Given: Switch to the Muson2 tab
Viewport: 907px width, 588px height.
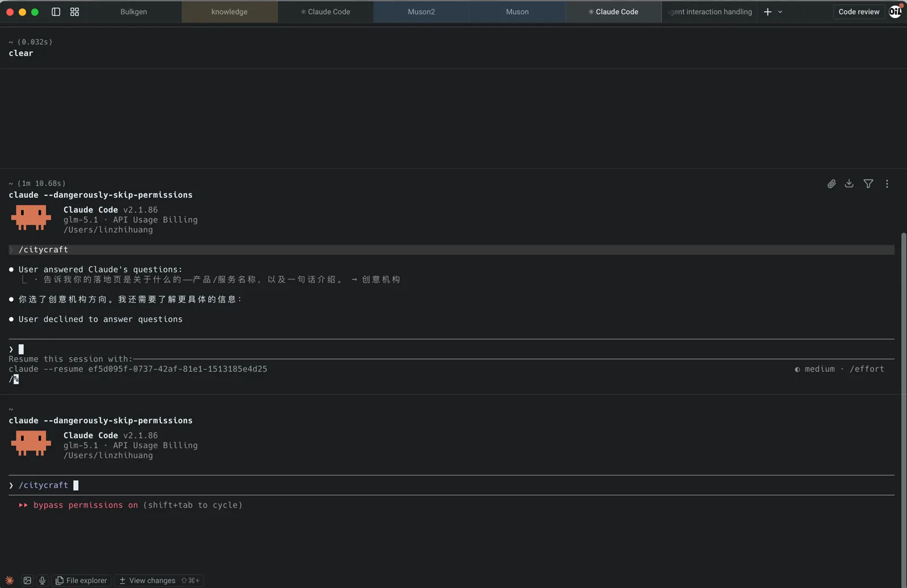Looking at the screenshot, I should pos(421,11).
